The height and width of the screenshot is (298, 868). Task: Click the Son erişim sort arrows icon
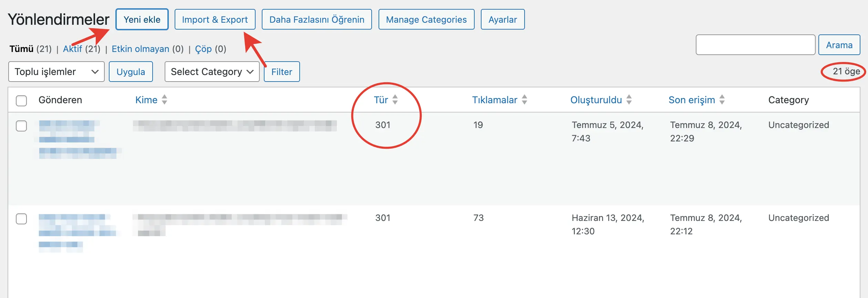tap(722, 99)
